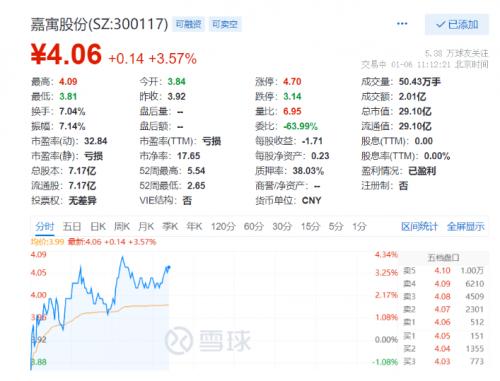Show the 15分 interval chart
This screenshot has width=500, height=381.
tap(311, 227)
